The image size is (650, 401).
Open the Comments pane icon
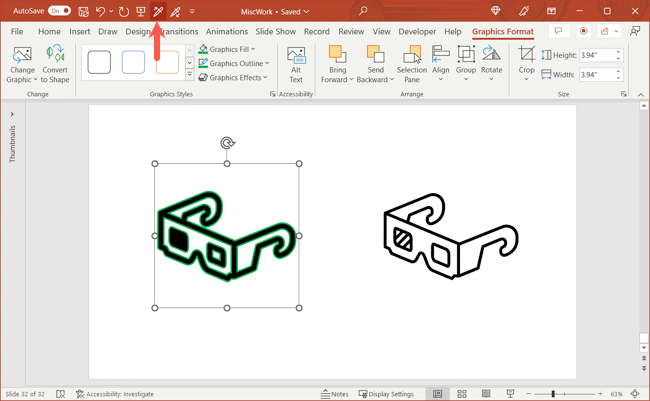558,31
